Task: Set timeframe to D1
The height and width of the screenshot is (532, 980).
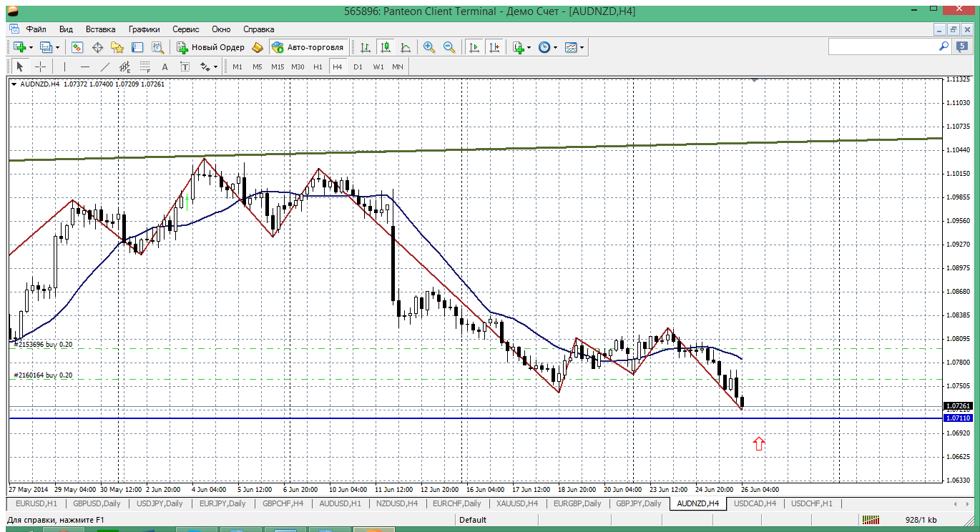Action: pyautogui.click(x=358, y=66)
